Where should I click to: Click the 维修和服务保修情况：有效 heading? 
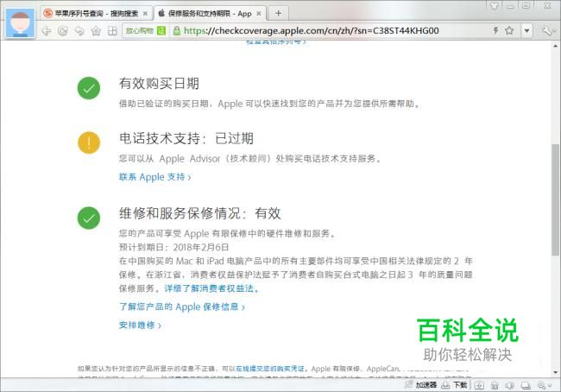click(200, 213)
